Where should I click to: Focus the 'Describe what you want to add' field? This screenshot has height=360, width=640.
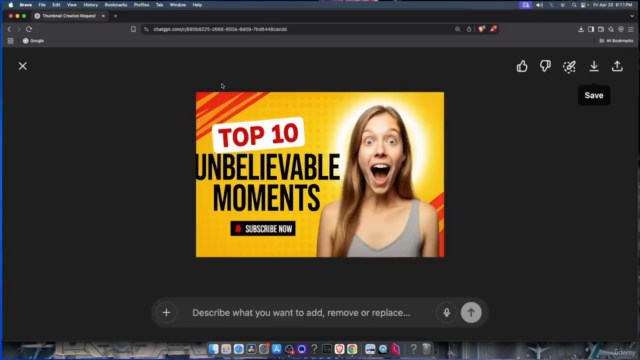pos(301,313)
